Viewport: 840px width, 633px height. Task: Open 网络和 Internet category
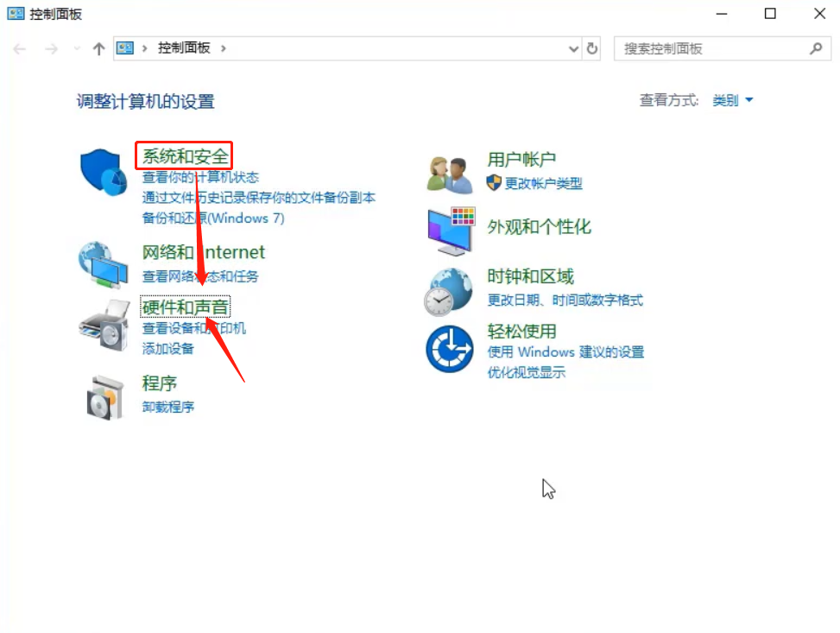click(203, 252)
